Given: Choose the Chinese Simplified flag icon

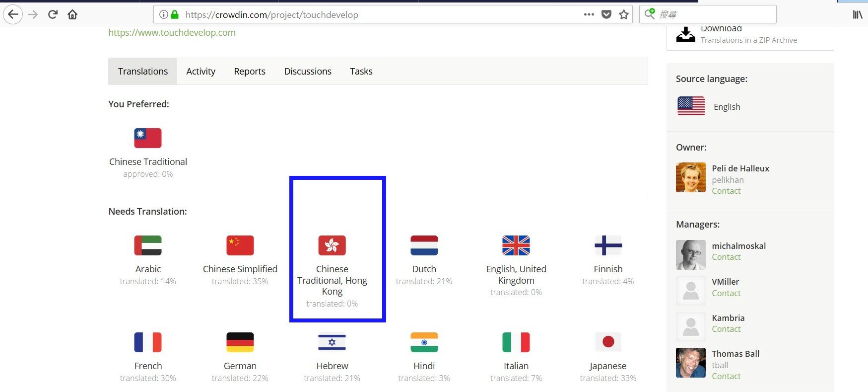Looking at the screenshot, I should point(240,245).
